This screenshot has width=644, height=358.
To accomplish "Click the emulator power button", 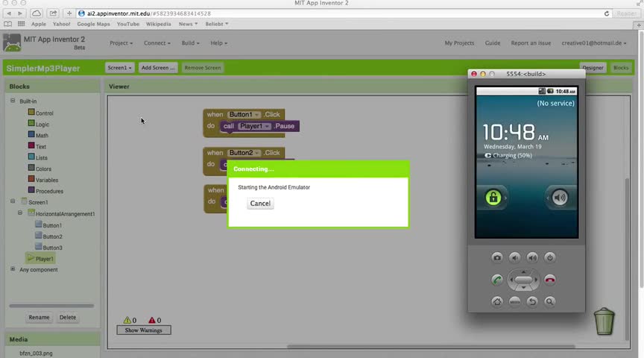I will 549,258.
